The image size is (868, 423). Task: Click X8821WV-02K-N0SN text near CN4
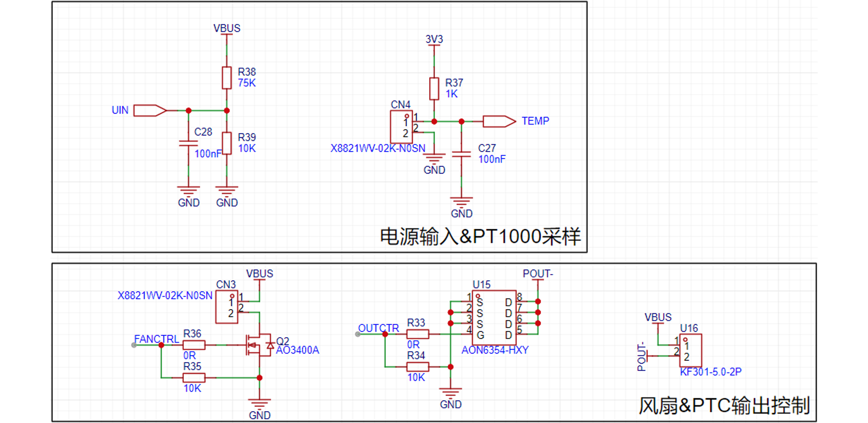(x=378, y=148)
